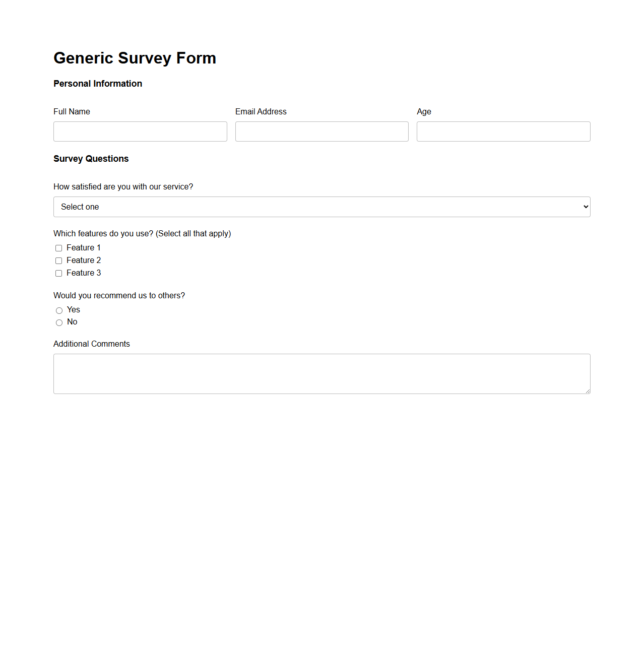This screenshot has width=644, height=655.
Task: Click the Additional Comments text area
Action: pyautogui.click(x=322, y=374)
